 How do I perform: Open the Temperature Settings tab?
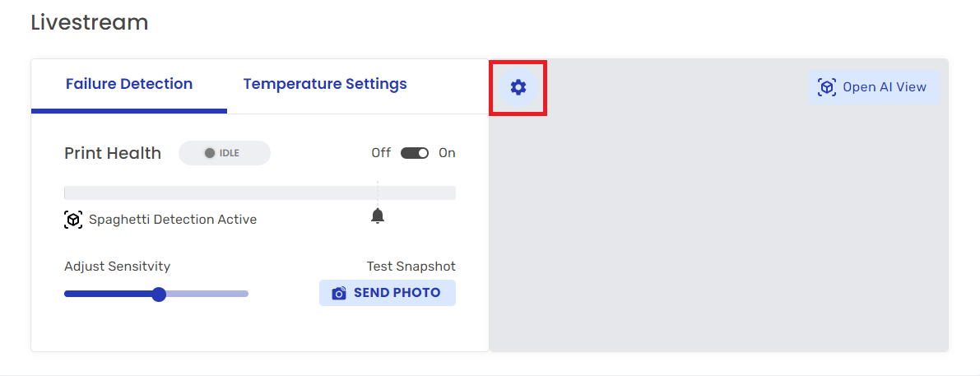click(325, 84)
